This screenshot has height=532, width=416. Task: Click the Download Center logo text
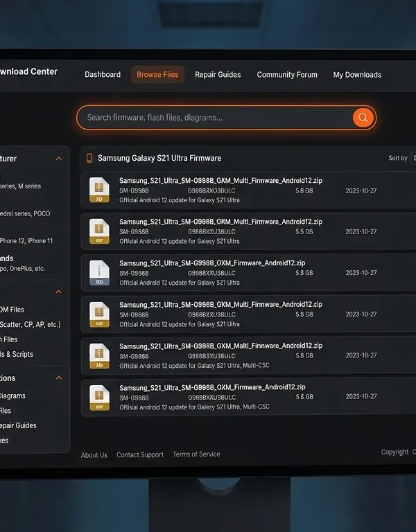pos(28,71)
